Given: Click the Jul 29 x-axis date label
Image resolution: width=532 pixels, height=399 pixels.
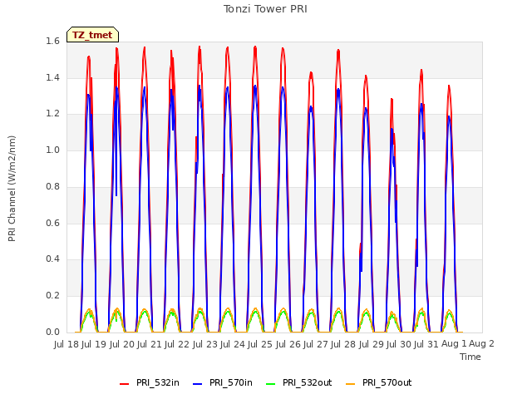Looking at the screenshot, I should (x=372, y=344).
